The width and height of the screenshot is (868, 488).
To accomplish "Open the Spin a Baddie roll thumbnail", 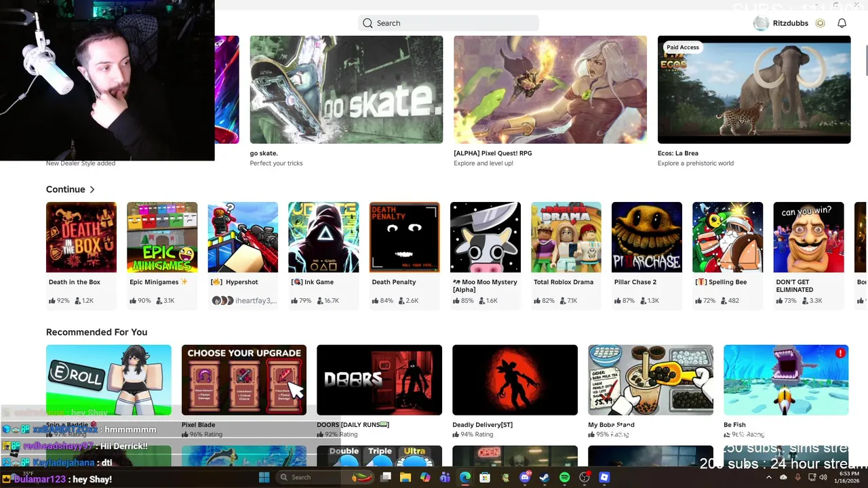I will coord(108,380).
